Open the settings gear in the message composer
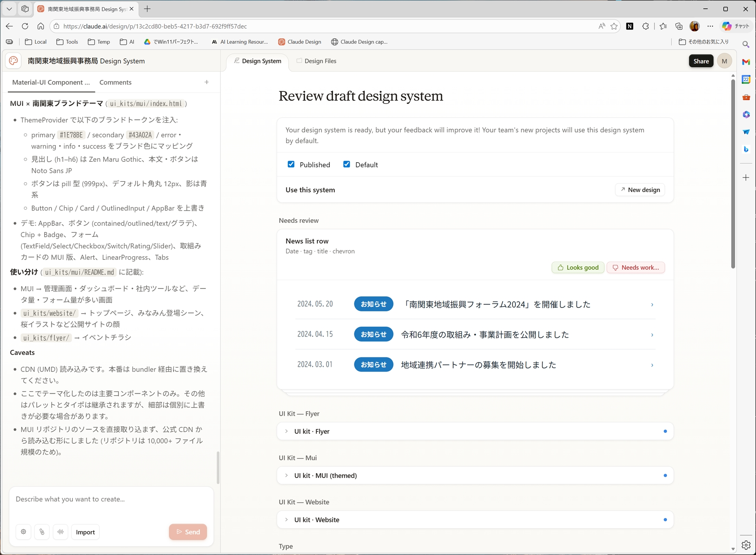756x555 pixels. (x=23, y=532)
